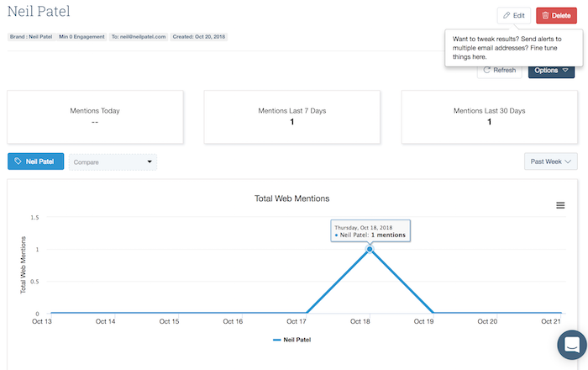The height and width of the screenshot is (370, 588).
Task: Change the Past Week time range
Action: [x=550, y=161]
